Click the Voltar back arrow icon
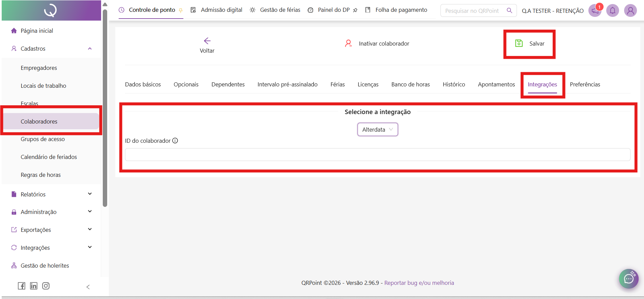The height and width of the screenshot is (299, 644). pos(207,41)
